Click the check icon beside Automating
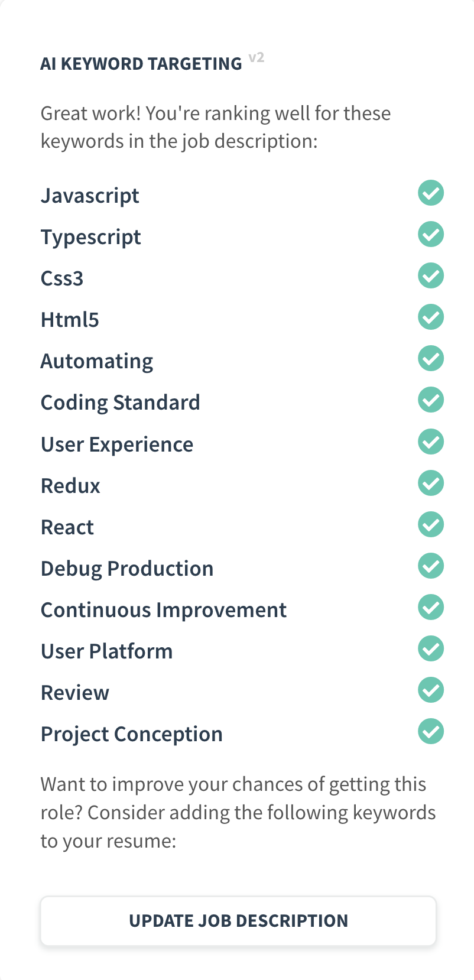The width and height of the screenshot is (474, 980). 431,358
